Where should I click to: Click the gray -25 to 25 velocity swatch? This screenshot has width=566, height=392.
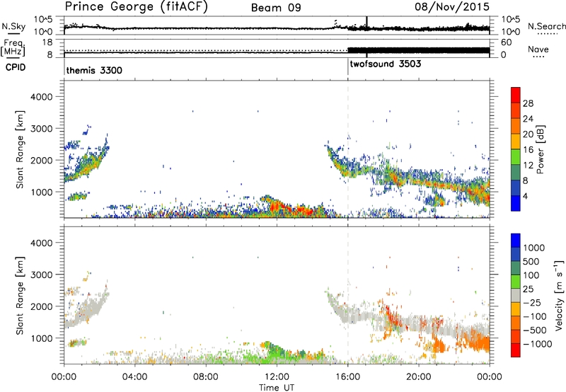(x=516, y=295)
